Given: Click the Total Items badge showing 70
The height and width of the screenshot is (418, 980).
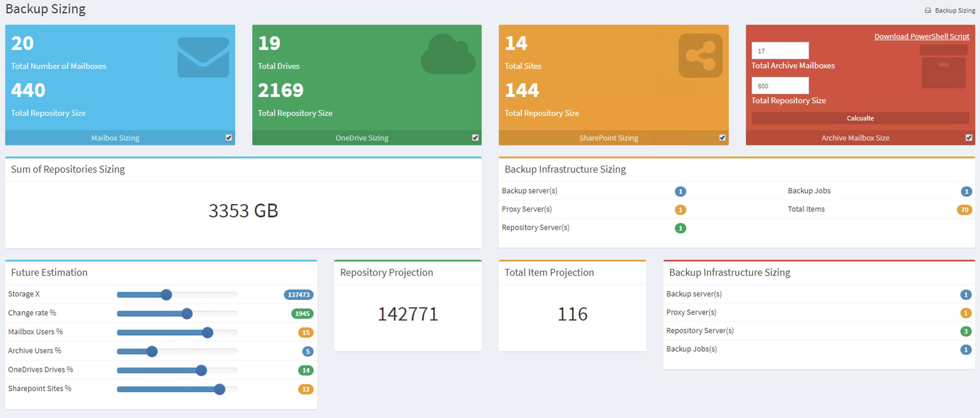Looking at the screenshot, I should [965, 210].
